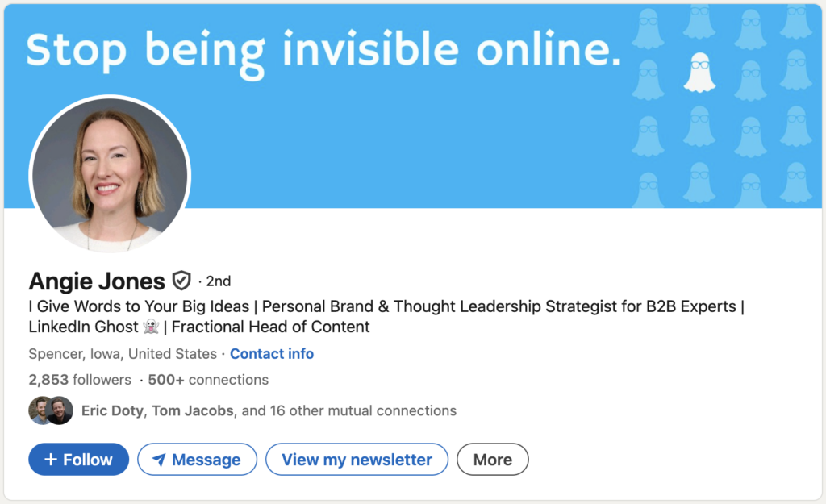Click the plus icon in the Follow button
The height and width of the screenshot is (504, 826).
pos(51,460)
